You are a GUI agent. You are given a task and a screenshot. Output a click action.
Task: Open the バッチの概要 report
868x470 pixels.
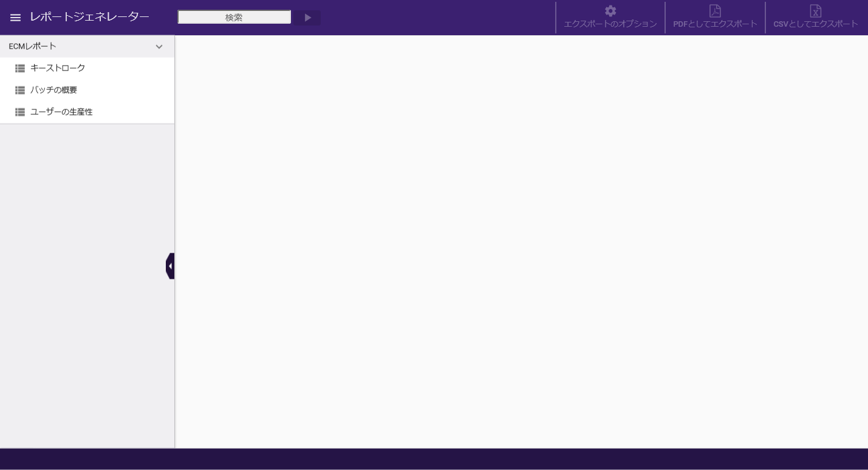point(87,90)
